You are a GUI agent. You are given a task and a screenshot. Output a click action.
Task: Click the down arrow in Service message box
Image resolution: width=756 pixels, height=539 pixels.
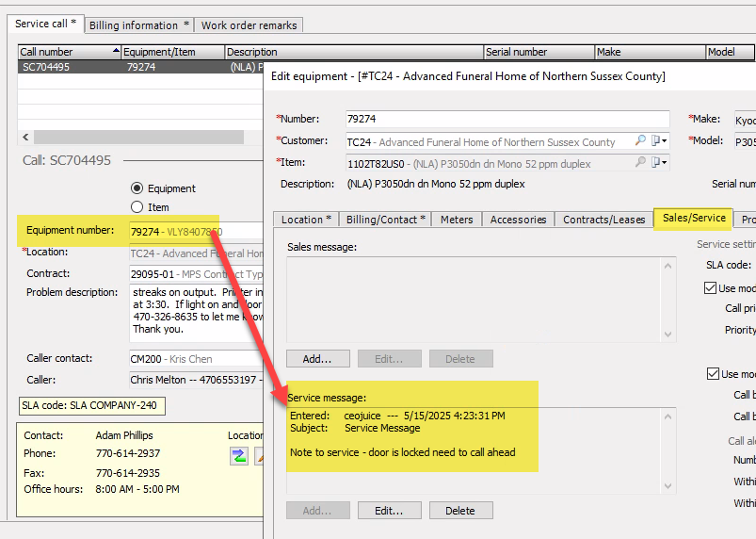[668, 486]
